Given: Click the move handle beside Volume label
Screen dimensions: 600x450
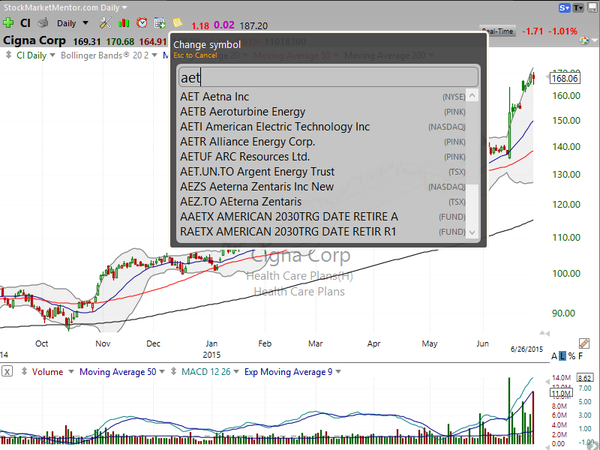Looking at the screenshot, I should pyautogui.click(x=24, y=371).
